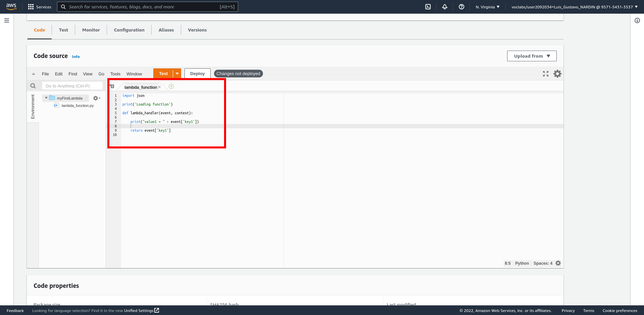Click the Go to Anything field
The image size is (644, 315).
point(72,86)
